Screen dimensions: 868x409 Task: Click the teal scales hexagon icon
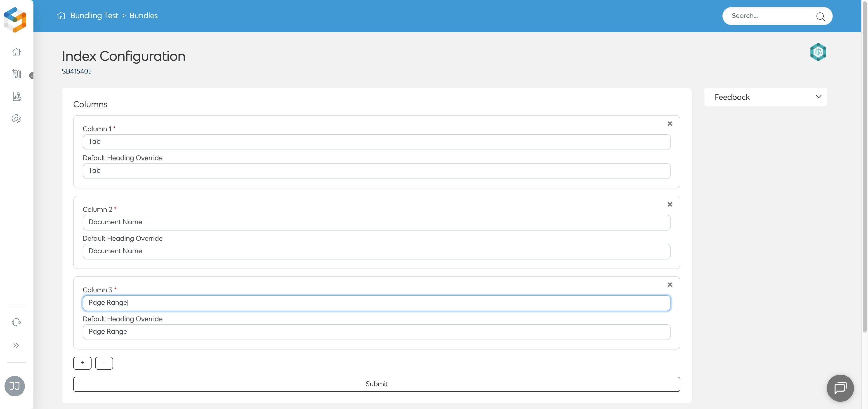tap(818, 52)
